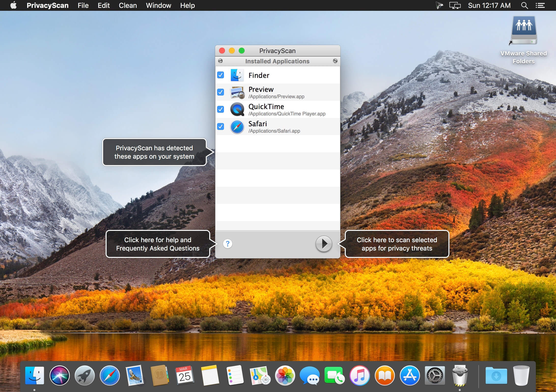This screenshot has width=556, height=392.
Task: Open Spotlight search in menu bar
Action: tap(524, 5)
